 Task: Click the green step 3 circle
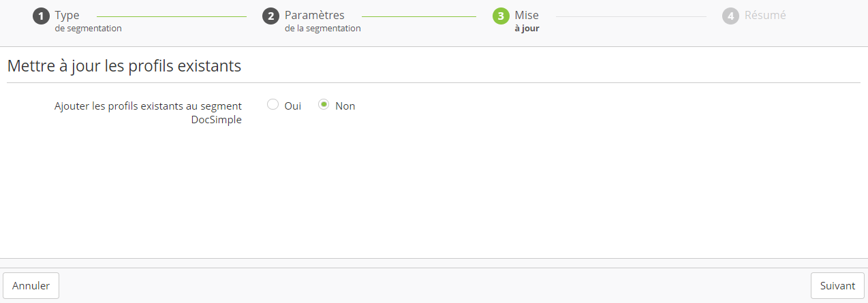pyautogui.click(x=501, y=16)
